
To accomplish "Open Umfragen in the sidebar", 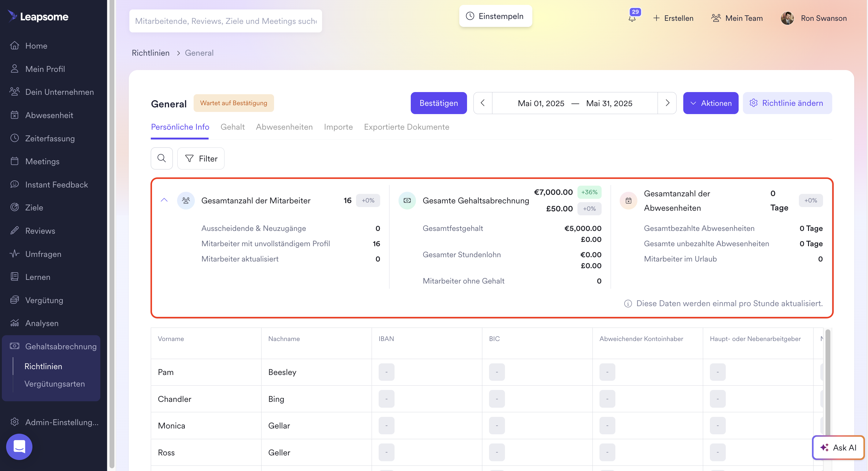I will (43, 254).
